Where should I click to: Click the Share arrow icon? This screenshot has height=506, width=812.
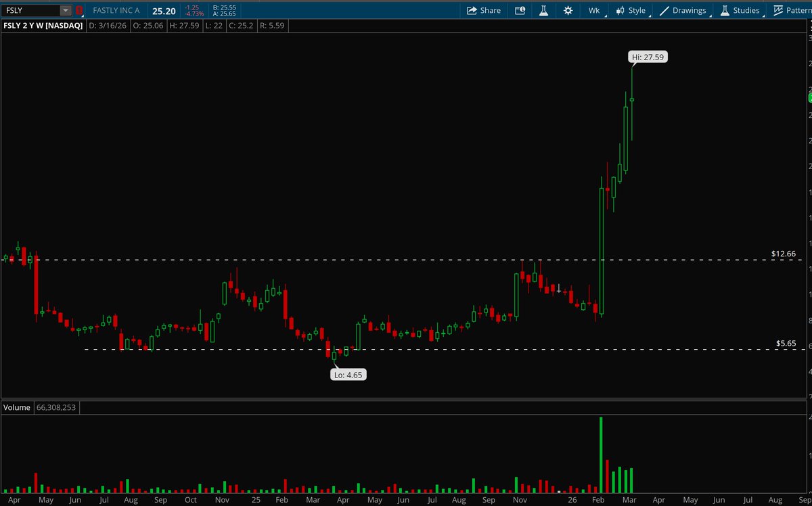coord(471,10)
